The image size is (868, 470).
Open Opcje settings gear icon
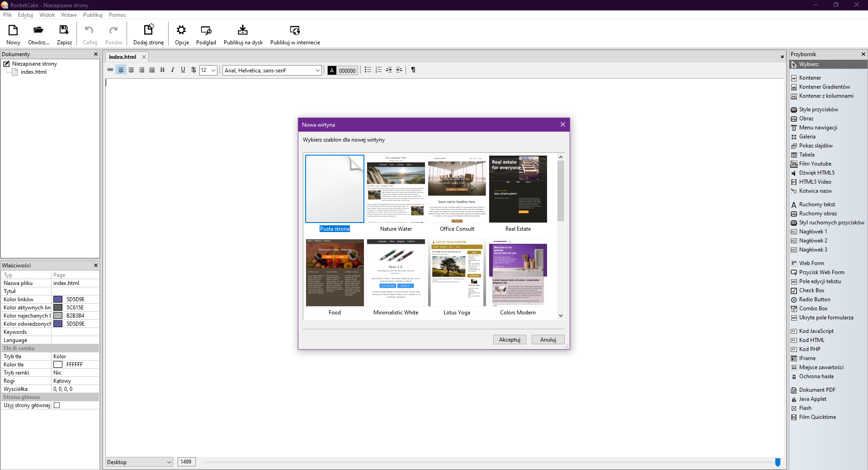(x=182, y=30)
